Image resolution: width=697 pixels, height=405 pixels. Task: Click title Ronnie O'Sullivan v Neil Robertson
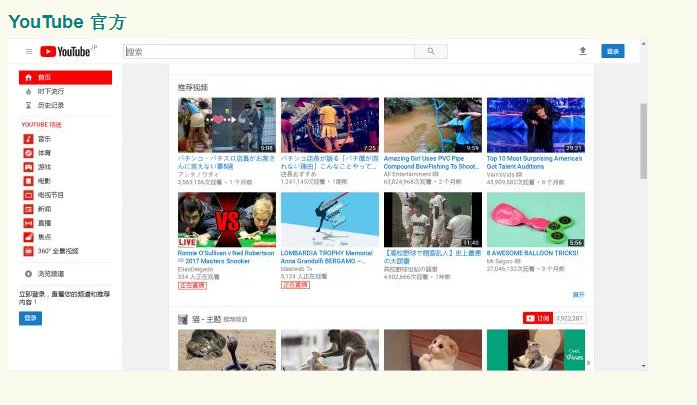click(x=226, y=257)
